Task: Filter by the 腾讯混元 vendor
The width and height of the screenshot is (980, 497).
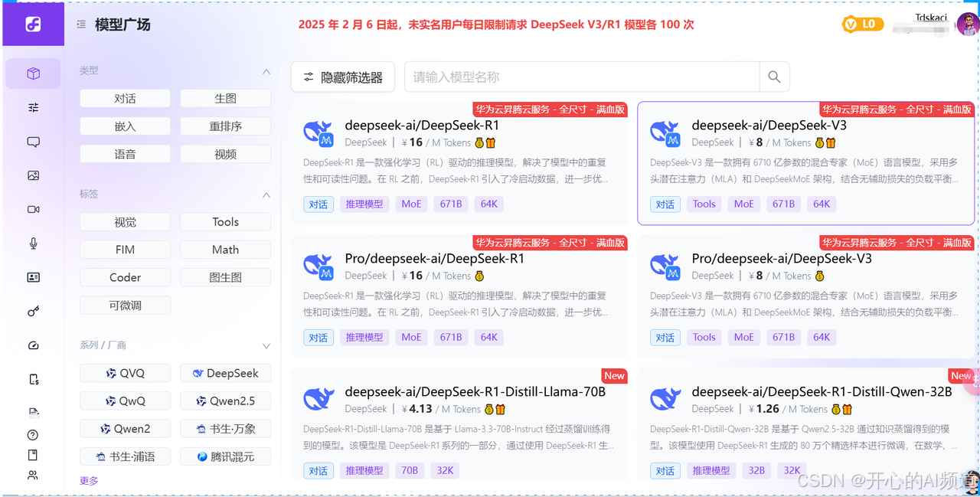Action: [x=225, y=456]
